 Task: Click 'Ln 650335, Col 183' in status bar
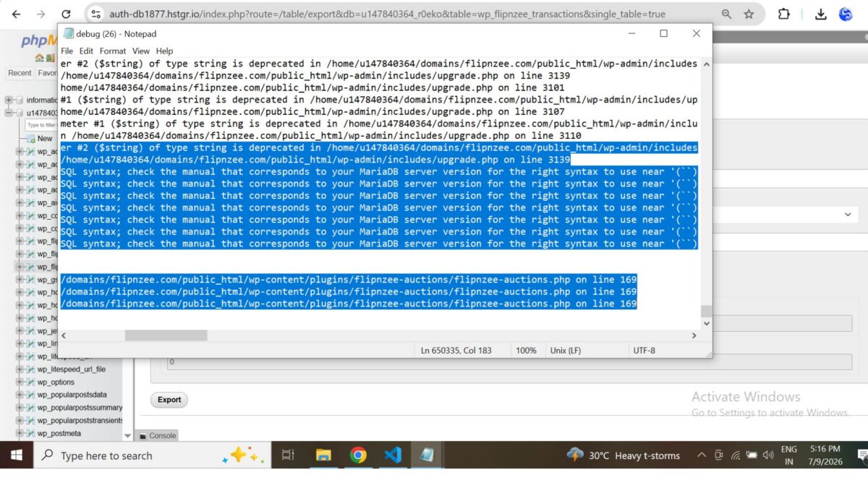click(x=456, y=351)
